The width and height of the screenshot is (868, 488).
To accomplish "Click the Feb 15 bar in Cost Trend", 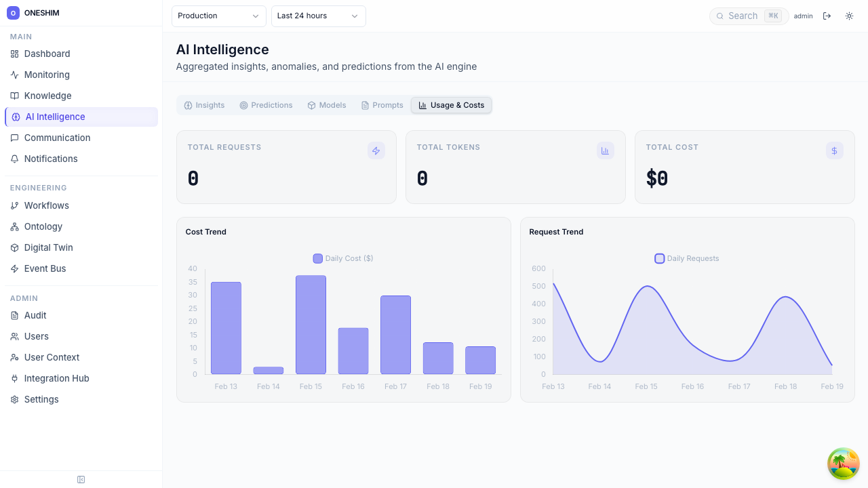I will click(x=311, y=325).
